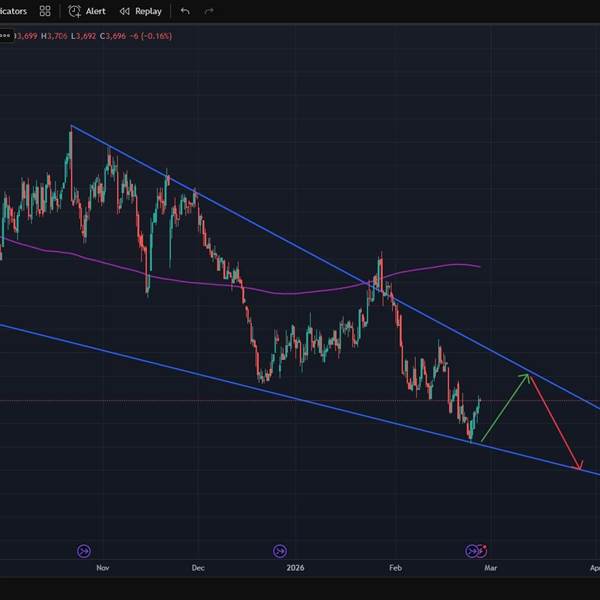
Task: Click the event marker near November
Action: (x=84, y=550)
